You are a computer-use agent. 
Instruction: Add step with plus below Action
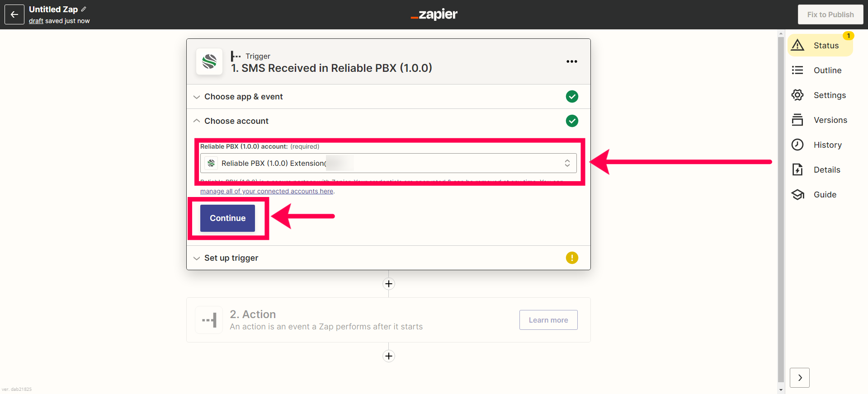389,356
